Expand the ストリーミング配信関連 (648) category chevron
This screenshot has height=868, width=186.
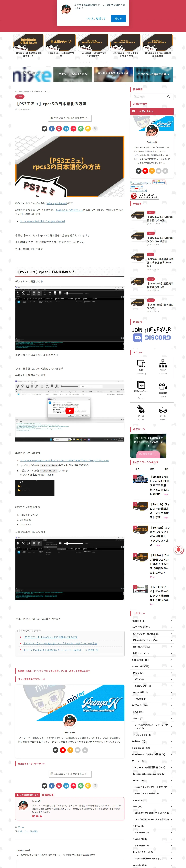[x=171, y=767]
